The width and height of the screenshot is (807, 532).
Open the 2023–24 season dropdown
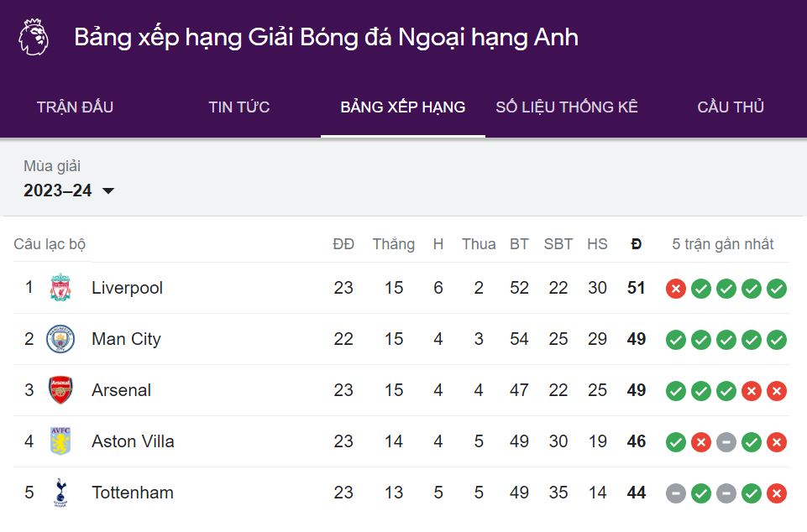(x=69, y=190)
